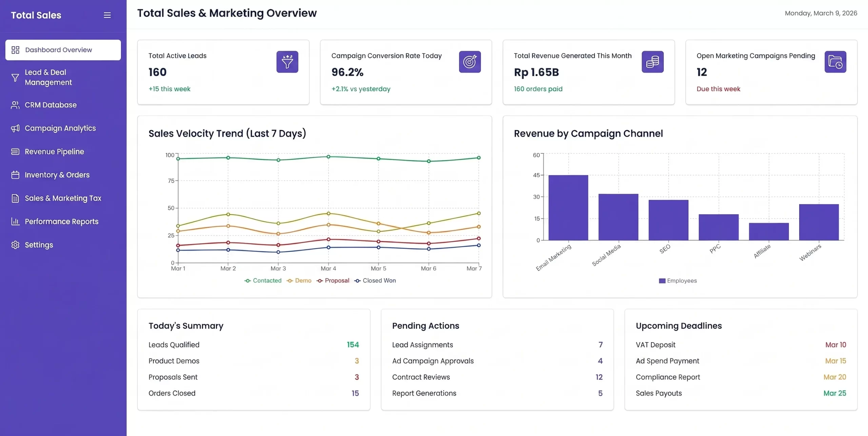Viewport: 868px width, 436px height.
Task: Click the 96.2% conversion rate value
Action: tap(348, 72)
